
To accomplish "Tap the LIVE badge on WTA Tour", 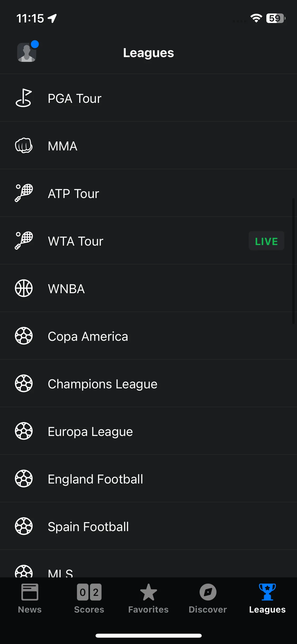I will pos(266,241).
